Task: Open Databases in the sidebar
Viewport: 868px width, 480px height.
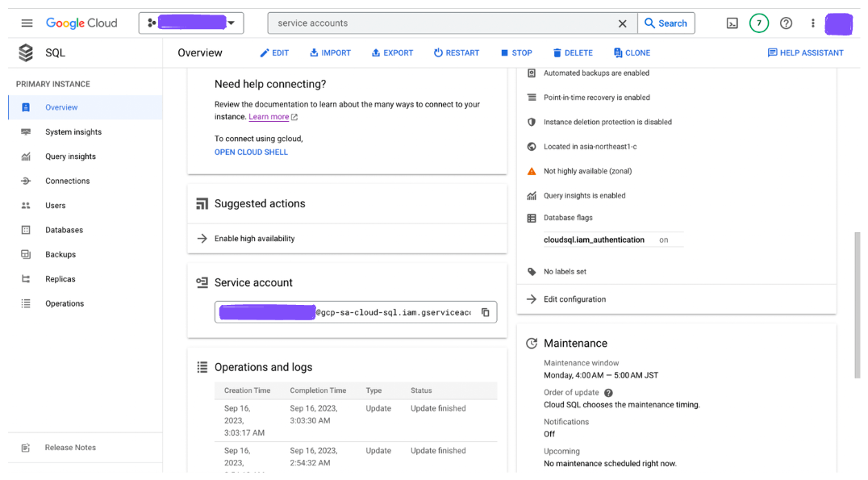Action: point(86,230)
